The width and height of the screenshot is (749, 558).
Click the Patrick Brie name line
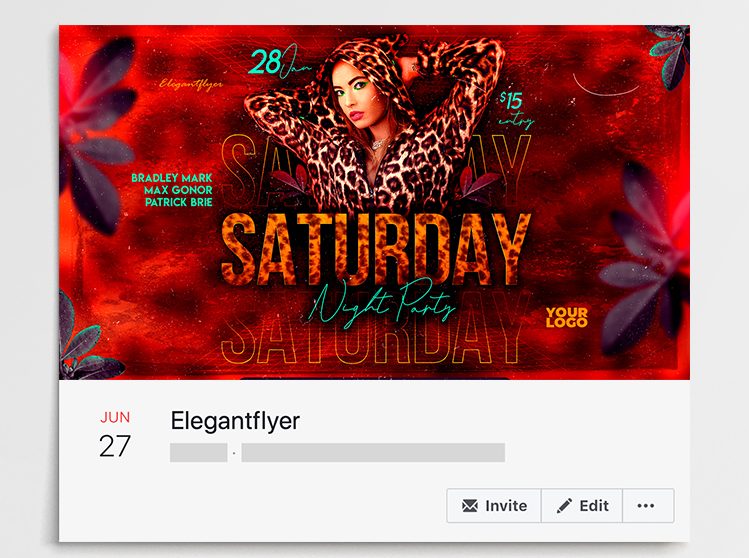(179, 203)
